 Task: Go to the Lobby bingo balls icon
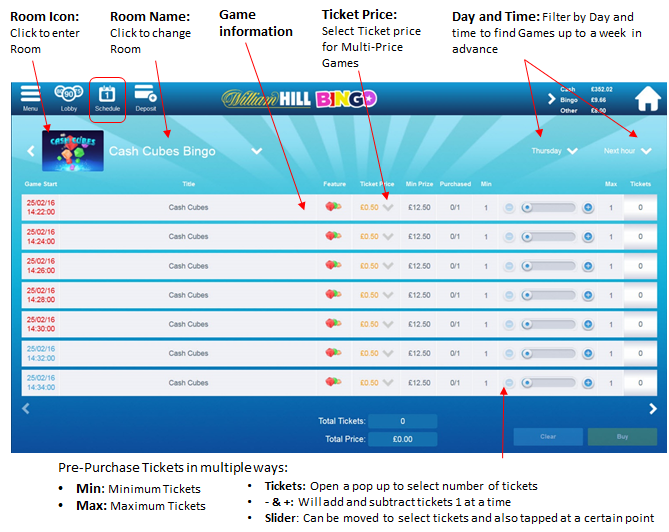(69, 93)
